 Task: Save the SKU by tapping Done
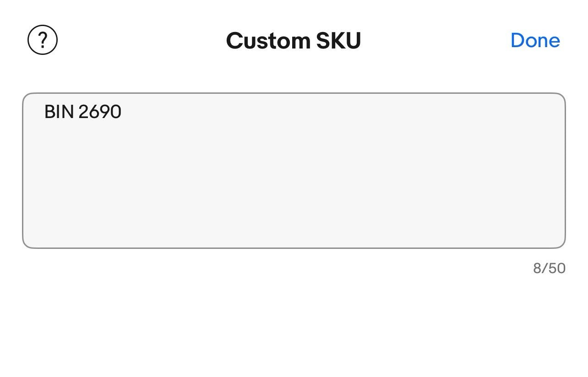tap(535, 40)
